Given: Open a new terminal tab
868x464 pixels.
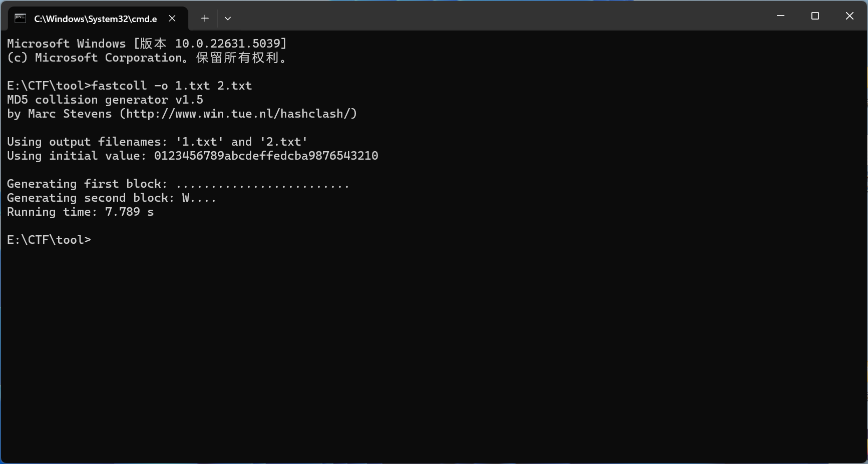Looking at the screenshot, I should [x=205, y=19].
